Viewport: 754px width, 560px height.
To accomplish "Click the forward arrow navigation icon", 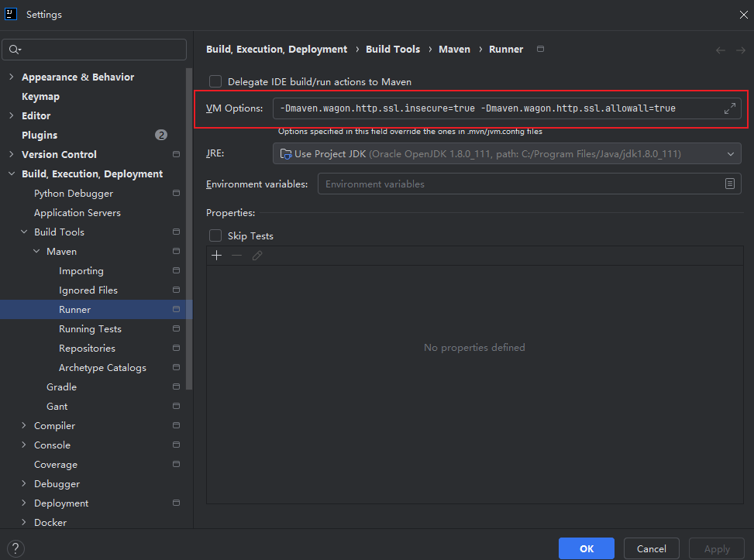I will (741, 50).
